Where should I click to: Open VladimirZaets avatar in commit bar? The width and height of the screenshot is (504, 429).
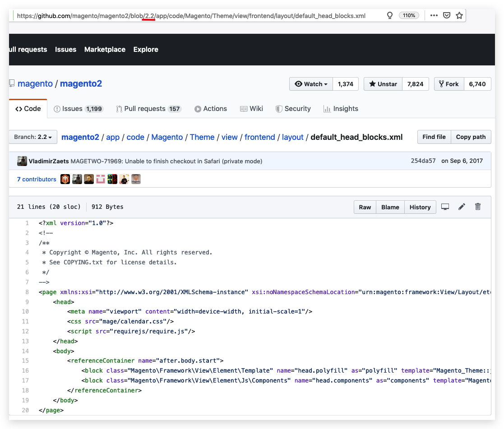click(x=22, y=161)
